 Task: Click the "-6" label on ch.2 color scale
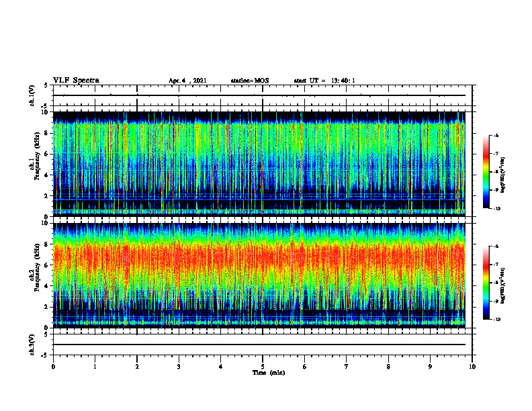tap(496, 246)
